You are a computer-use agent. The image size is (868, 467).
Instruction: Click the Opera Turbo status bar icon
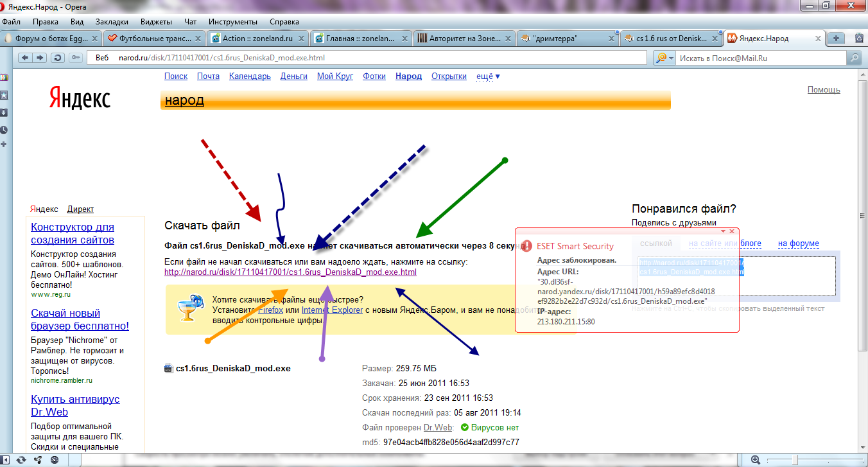tap(55, 460)
